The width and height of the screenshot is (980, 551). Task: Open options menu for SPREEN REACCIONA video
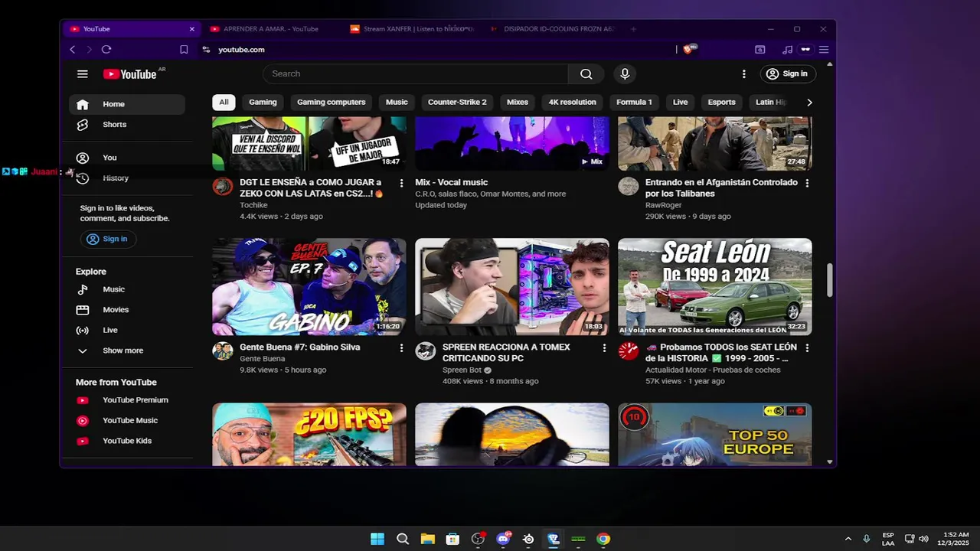coord(604,348)
